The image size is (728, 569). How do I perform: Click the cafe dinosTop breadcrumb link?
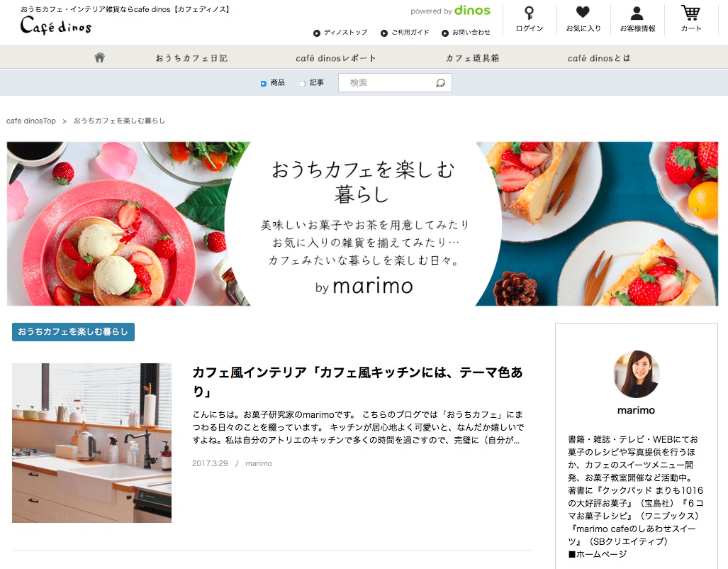coord(31,121)
